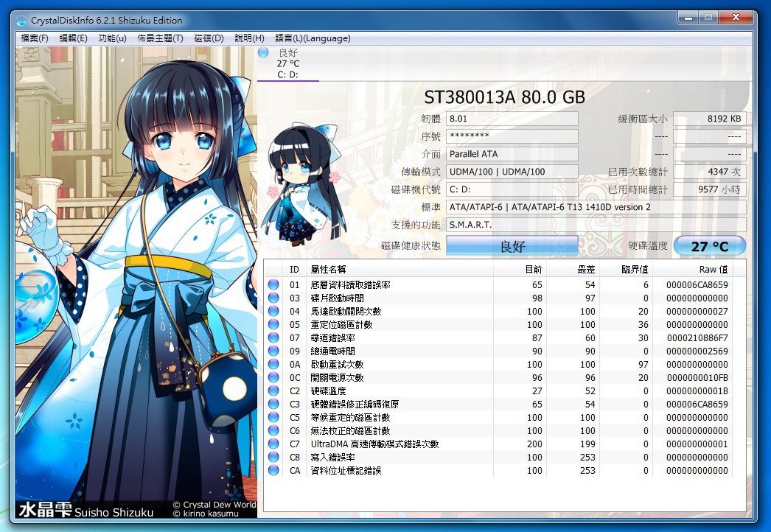Click the large Suisho Shizuku artwork
This screenshot has width=771, height=532.
[136, 281]
